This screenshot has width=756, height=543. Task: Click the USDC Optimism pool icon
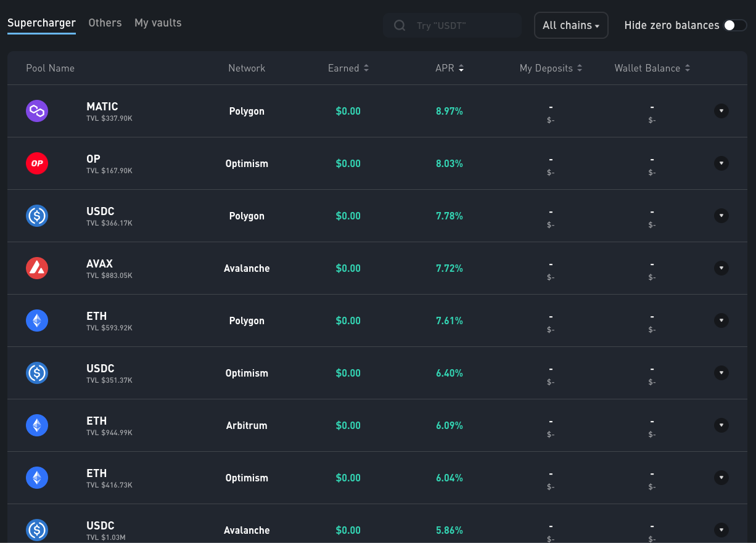(x=37, y=373)
